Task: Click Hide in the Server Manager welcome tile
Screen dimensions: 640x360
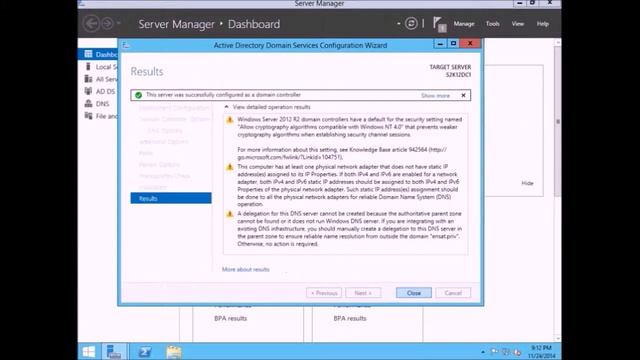Action: (527, 183)
